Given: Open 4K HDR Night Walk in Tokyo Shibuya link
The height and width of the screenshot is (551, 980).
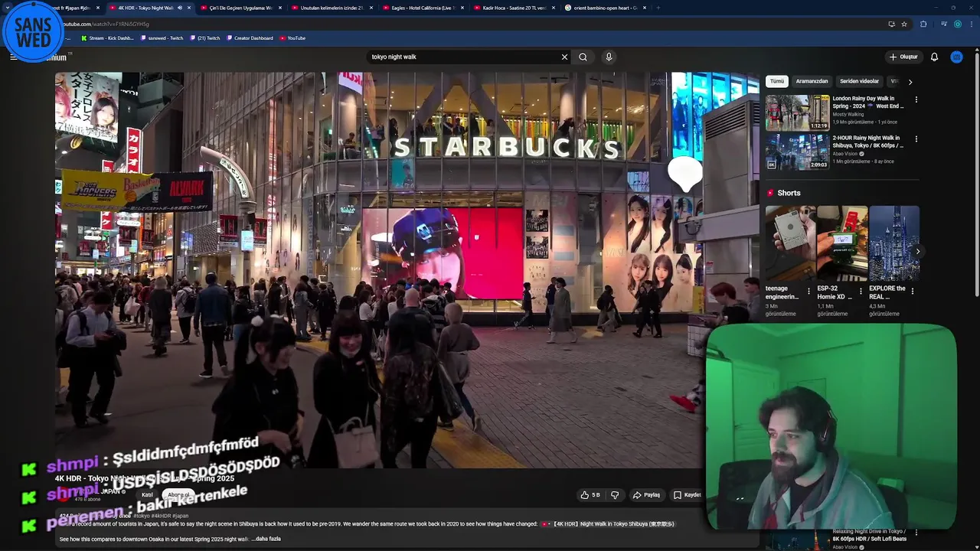Looking at the screenshot, I should (x=608, y=524).
